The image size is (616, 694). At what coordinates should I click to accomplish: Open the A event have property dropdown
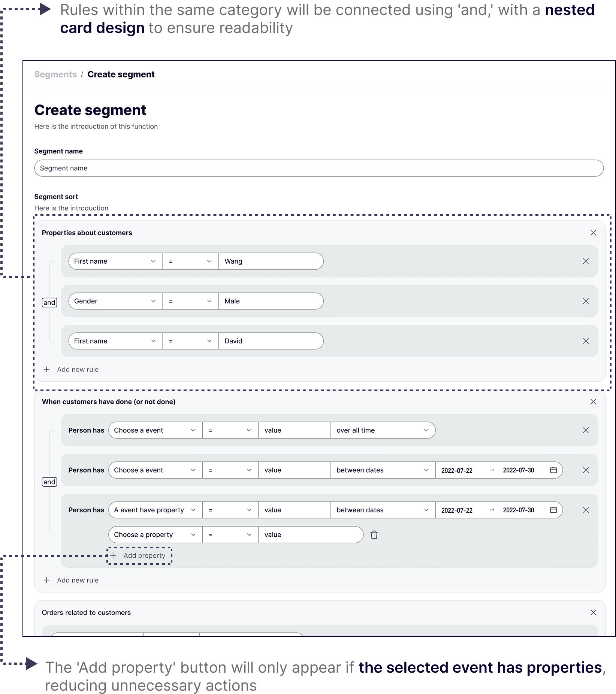[155, 510]
